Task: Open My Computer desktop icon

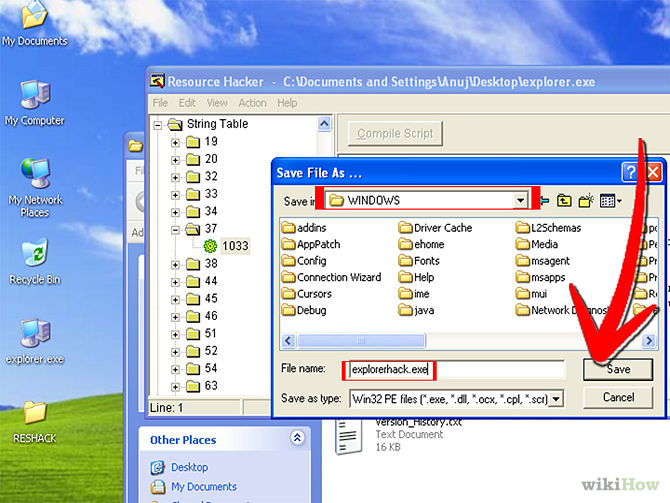Action: 34,103
